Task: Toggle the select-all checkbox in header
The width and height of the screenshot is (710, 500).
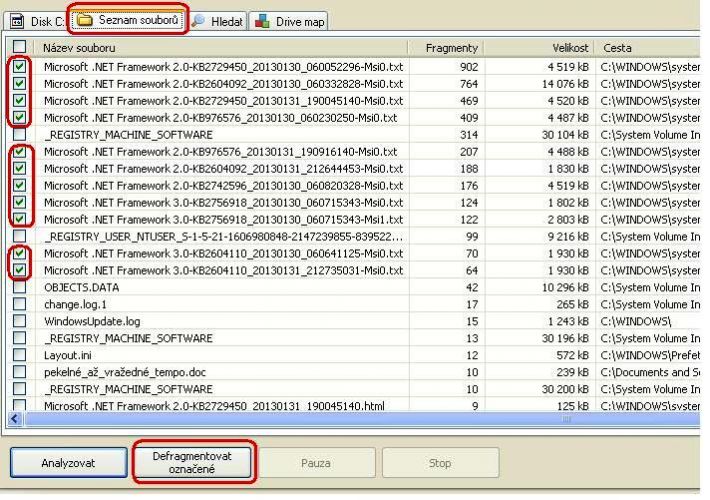Action: pos(19,47)
